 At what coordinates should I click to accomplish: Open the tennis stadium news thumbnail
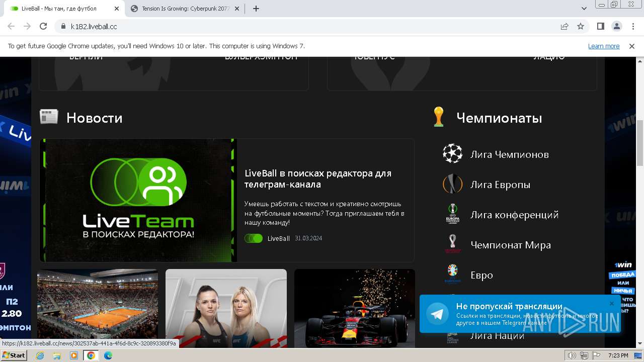click(x=98, y=308)
